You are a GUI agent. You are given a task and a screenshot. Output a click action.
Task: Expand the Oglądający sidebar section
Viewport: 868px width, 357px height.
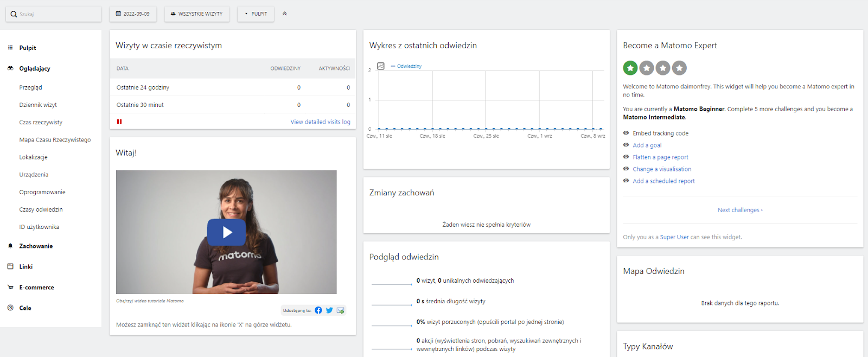(35, 68)
